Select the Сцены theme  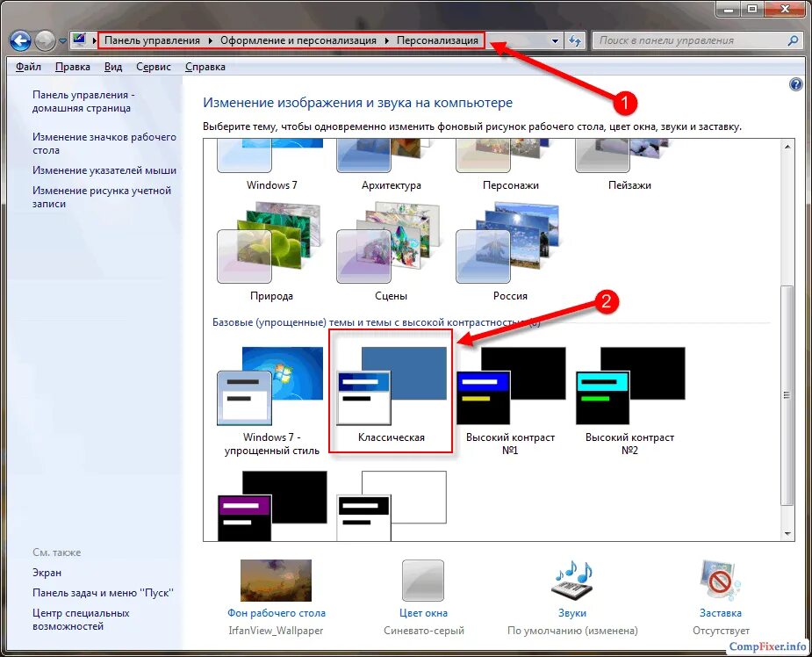(x=391, y=252)
